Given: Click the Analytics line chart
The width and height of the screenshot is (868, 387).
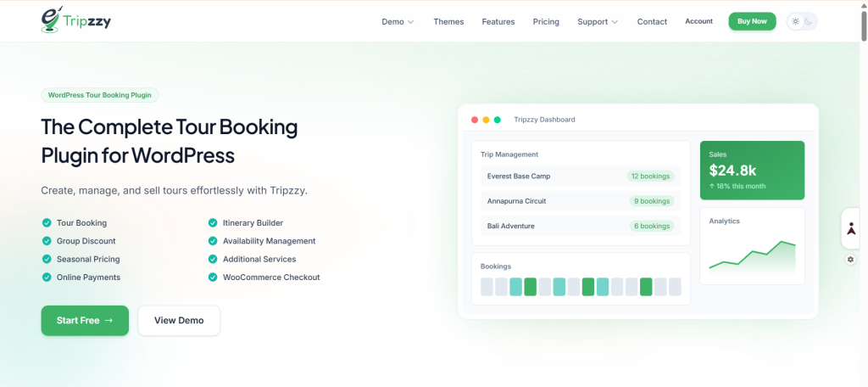Looking at the screenshot, I should pyautogui.click(x=753, y=257).
